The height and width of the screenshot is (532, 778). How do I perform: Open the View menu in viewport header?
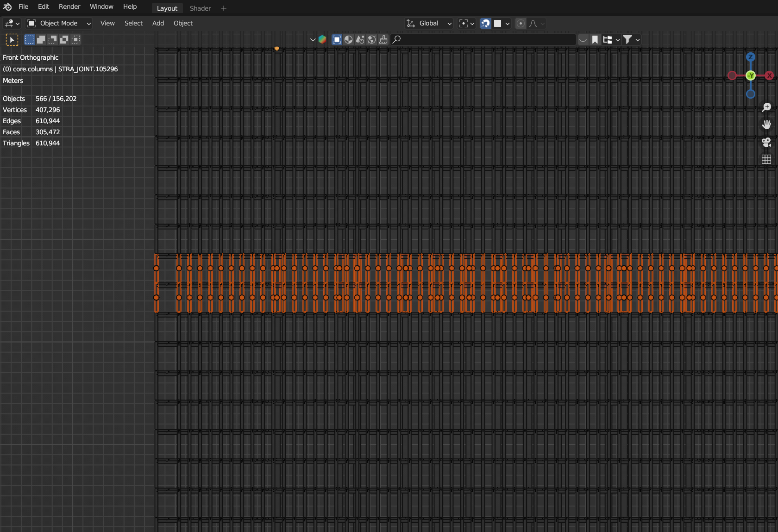pos(107,23)
